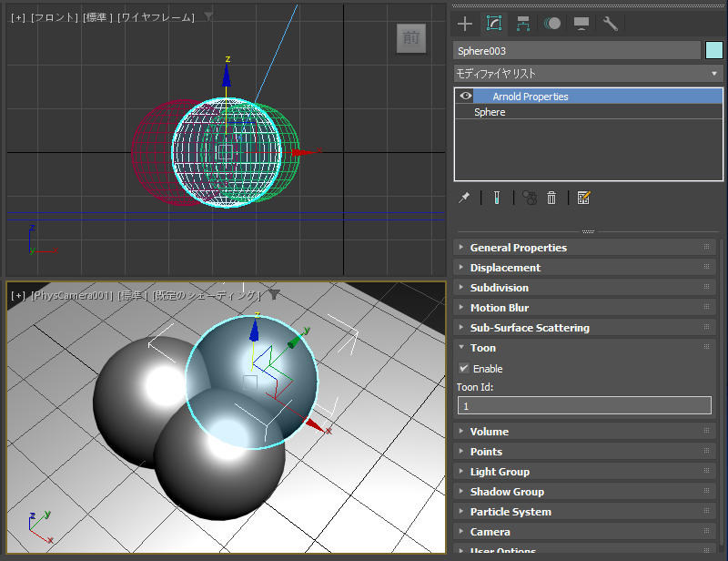Uncheck the Toon Enable checkbox
The image size is (728, 561).
464,369
